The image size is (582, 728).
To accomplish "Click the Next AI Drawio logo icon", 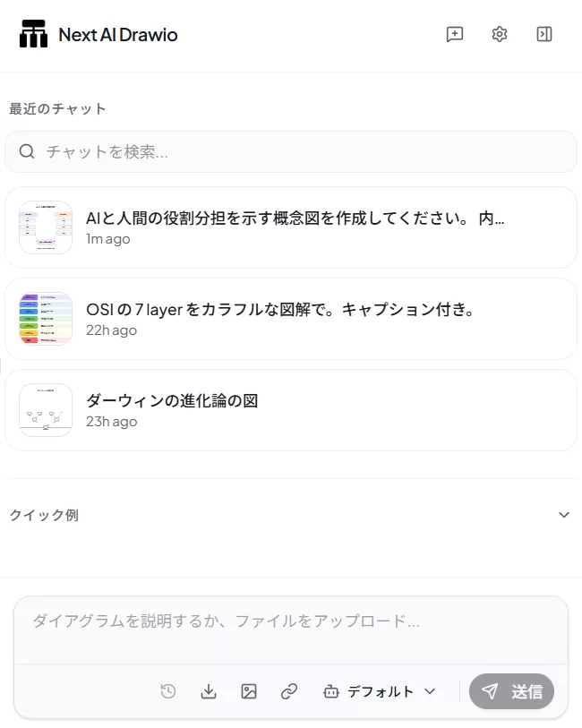I will click(33, 35).
